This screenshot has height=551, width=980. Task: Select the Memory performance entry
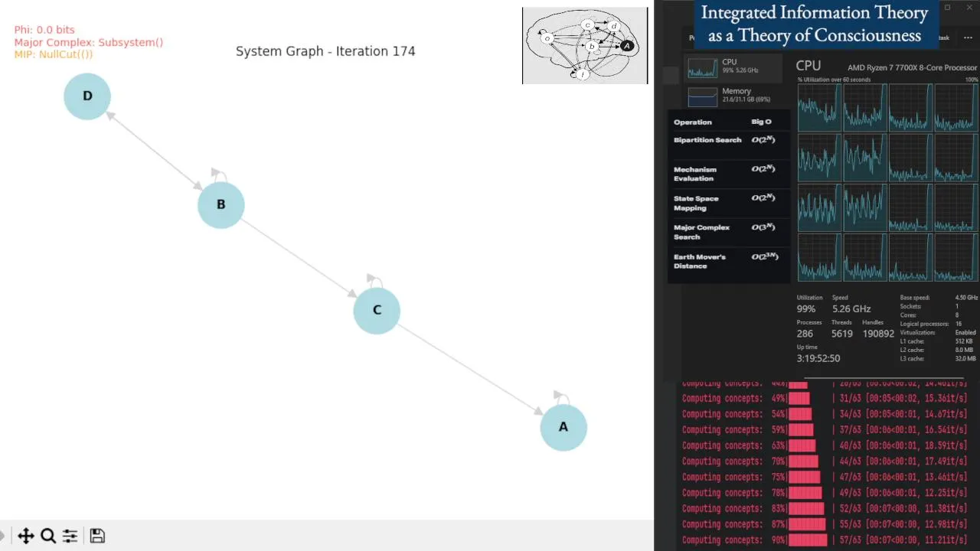733,96
